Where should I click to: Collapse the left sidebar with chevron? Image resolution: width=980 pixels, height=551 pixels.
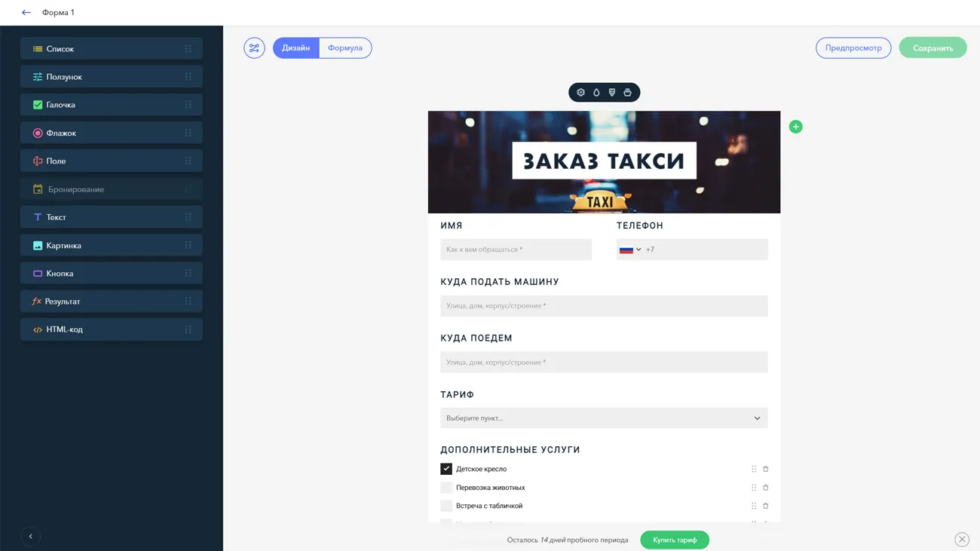point(31,537)
